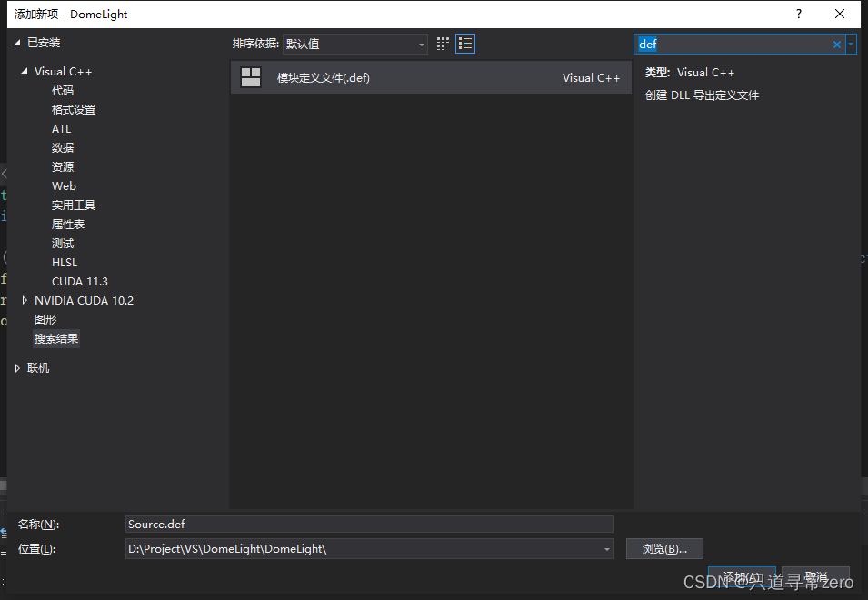Open dialog help via question mark icon
The image size is (868, 600).
[x=798, y=14]
